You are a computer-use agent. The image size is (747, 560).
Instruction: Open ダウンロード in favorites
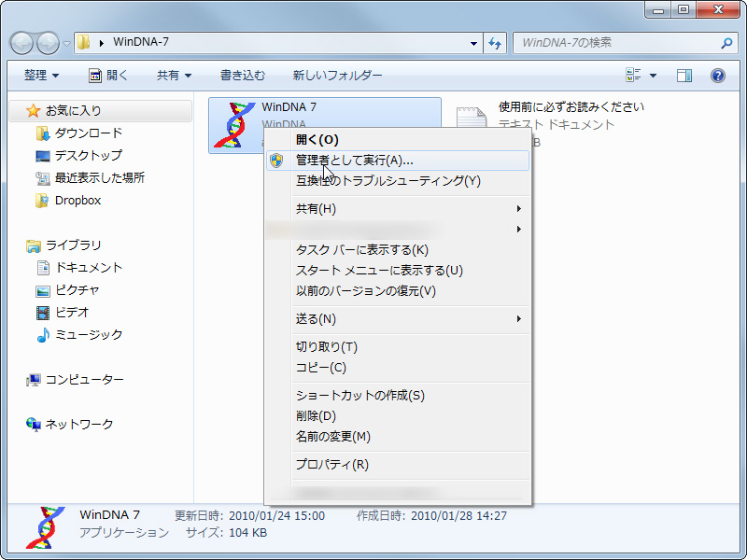(89, 133)
